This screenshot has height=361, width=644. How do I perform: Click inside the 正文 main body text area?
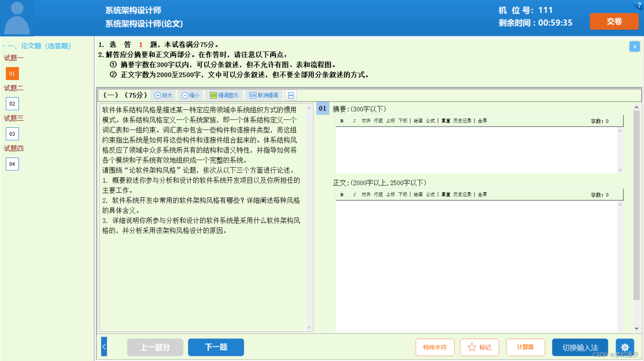coord(477,266)
